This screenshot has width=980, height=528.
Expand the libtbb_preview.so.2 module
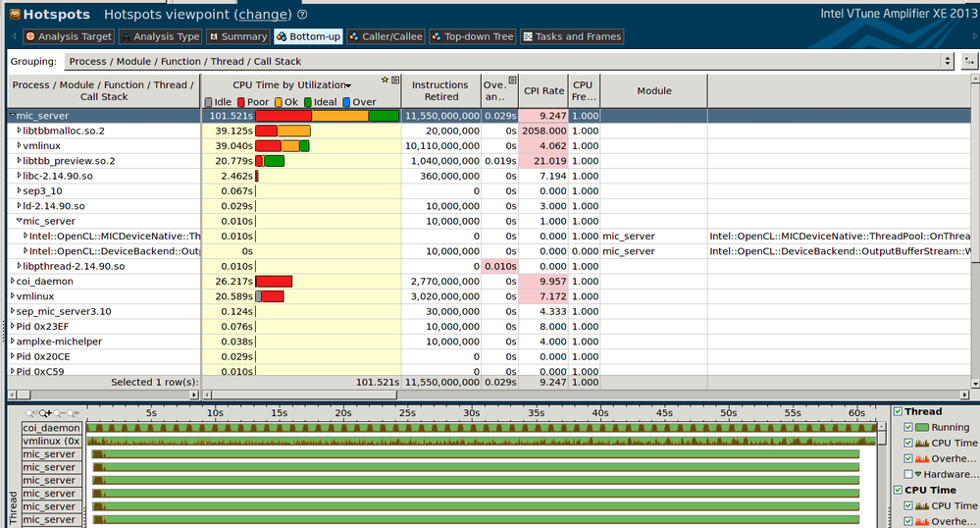[x=19, y=161]
